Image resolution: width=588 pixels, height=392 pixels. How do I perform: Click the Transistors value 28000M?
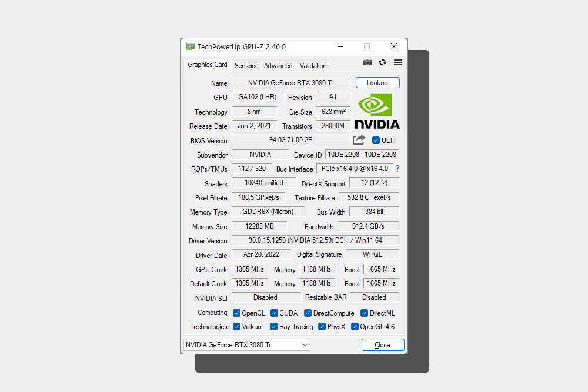(333, 126)
